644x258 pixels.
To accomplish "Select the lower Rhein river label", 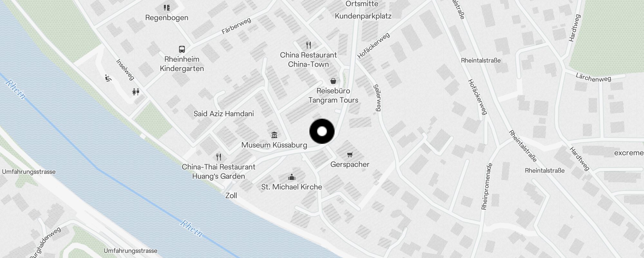I will point(192,228).
